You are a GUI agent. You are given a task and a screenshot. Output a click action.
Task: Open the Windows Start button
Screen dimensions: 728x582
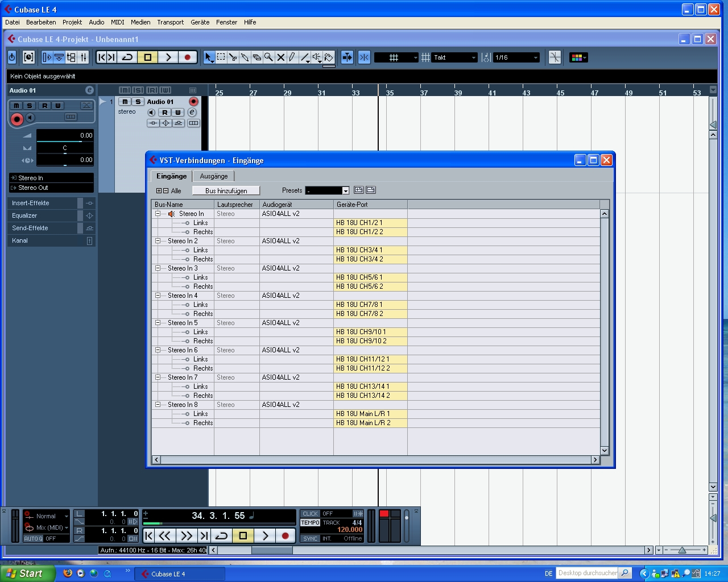pyautogui.click(x=28, y=573)
